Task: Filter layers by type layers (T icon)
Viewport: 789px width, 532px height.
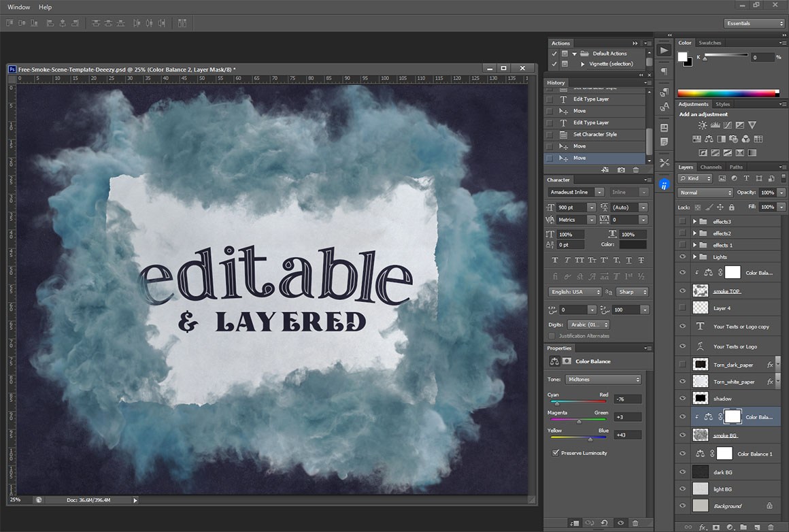Action: tap(747, 178)
